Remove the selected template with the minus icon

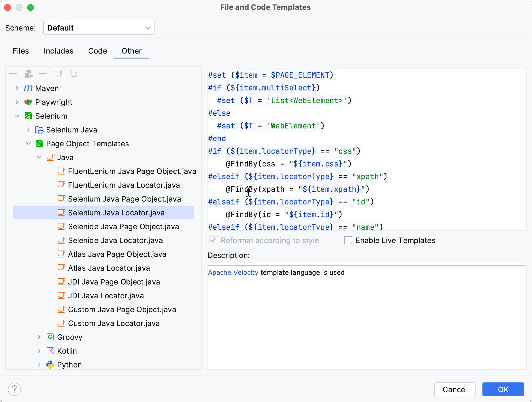(x=43, y=74)
